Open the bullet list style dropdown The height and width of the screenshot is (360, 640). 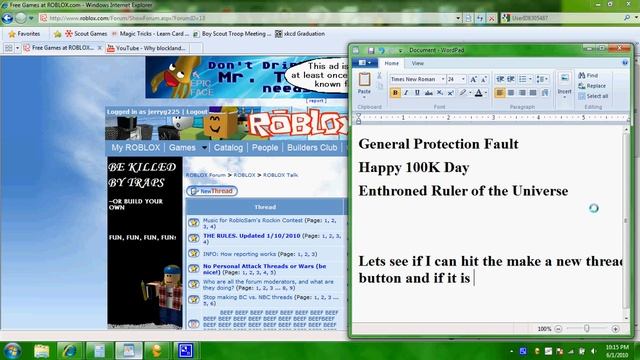(530, 79)
